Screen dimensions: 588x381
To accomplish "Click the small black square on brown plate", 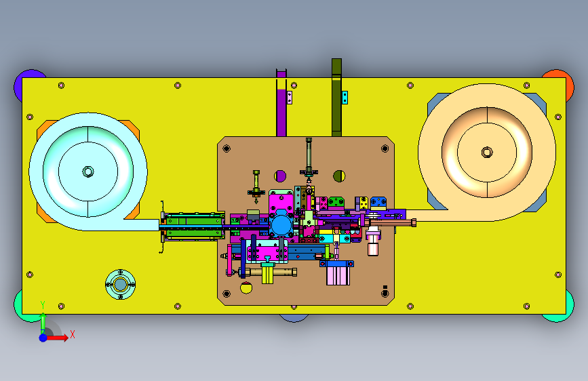I will point(385,287).
